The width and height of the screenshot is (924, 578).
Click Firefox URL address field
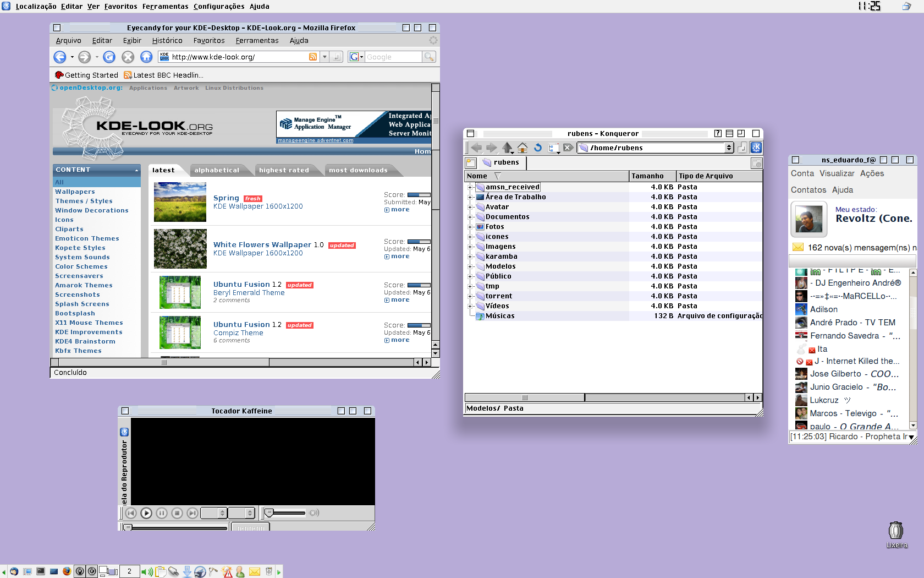pos(239,57)
